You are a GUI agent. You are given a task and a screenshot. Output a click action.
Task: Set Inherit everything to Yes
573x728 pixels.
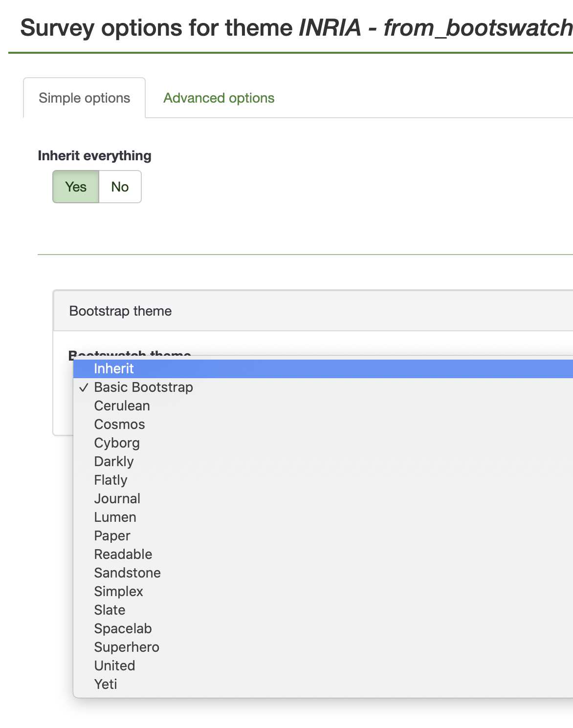(76, 187)
